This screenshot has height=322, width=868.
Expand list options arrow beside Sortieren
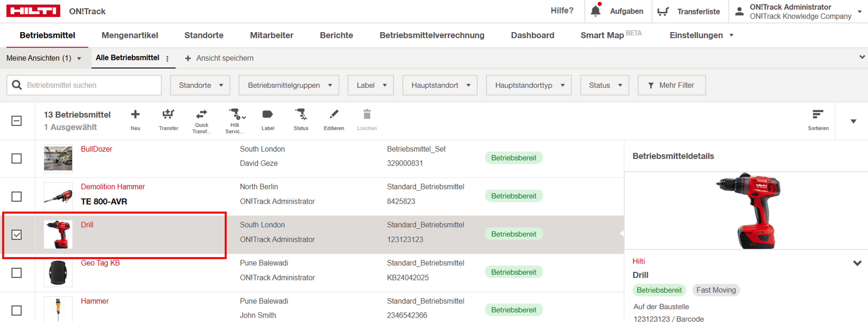point(853,121)
